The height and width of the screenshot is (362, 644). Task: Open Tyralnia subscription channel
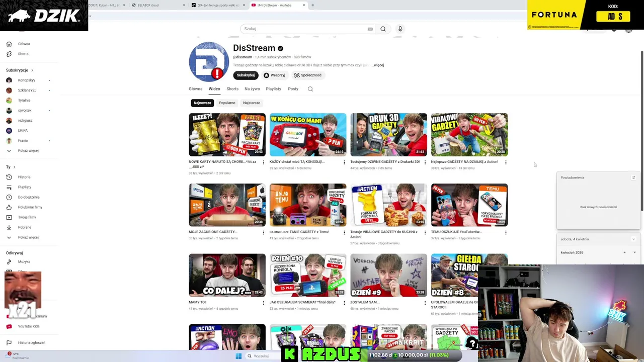pos(24,101)
